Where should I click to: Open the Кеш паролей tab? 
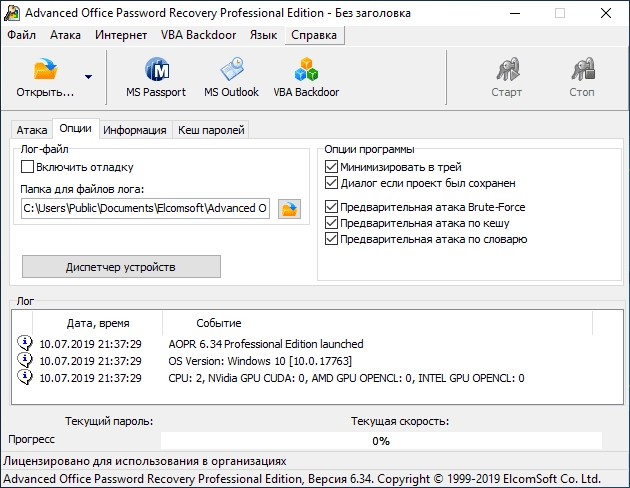pos(211,130)
